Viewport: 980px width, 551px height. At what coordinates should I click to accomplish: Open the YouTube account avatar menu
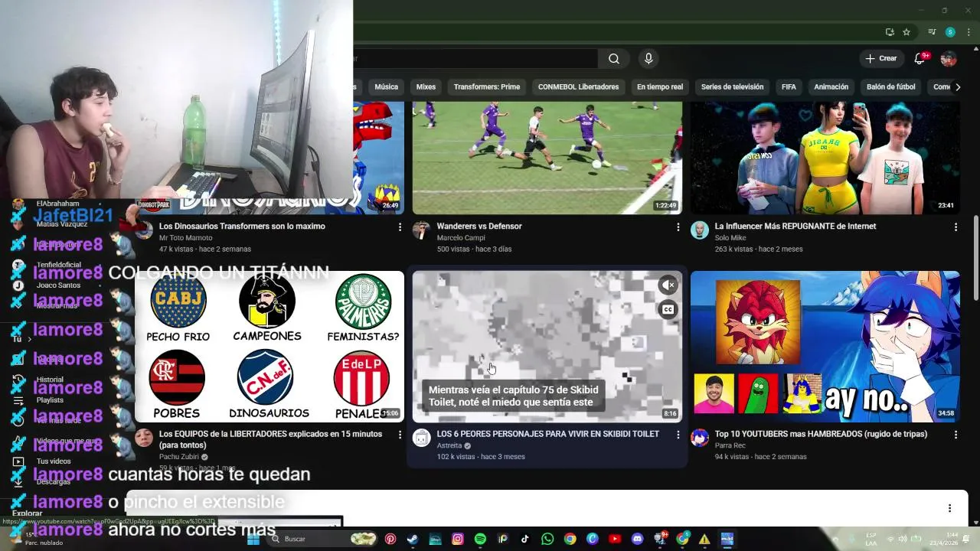click(949, 59)
